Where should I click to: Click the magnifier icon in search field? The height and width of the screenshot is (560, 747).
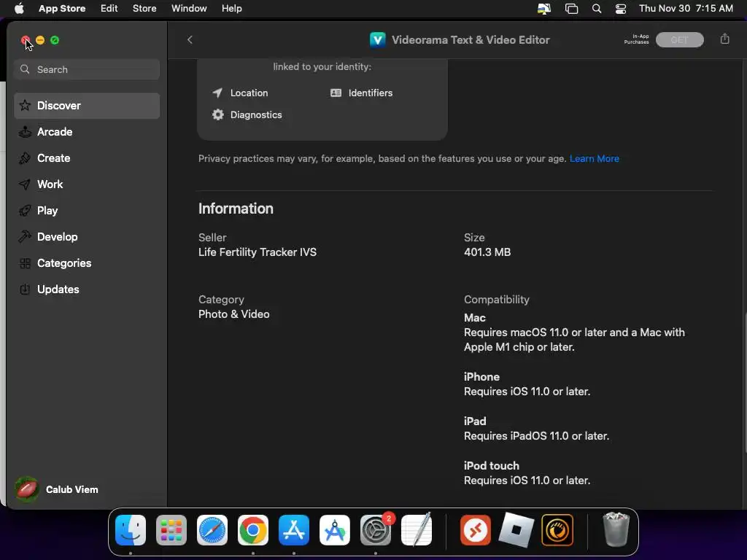click(x=25, y=69)
